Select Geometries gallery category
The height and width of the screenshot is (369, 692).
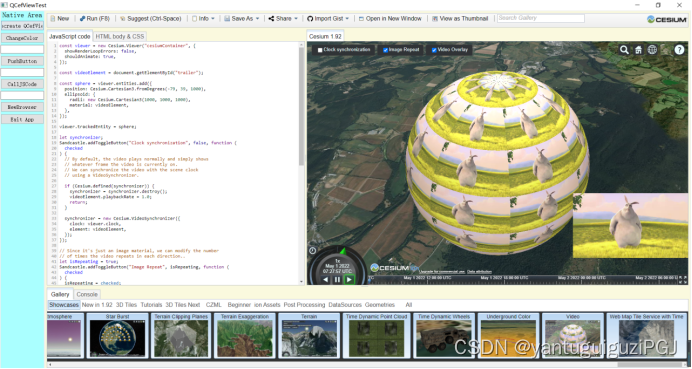(380, 305)
